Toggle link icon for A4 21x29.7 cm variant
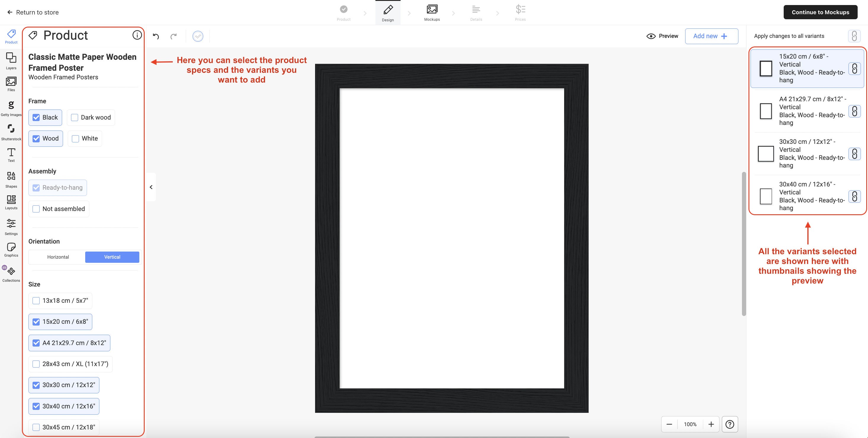 tap(854, 111)
